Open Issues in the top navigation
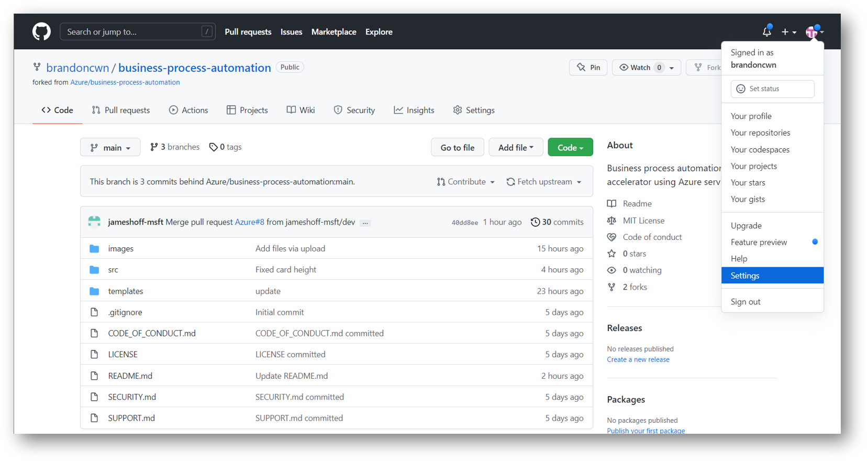 click(x=291, y=32)
